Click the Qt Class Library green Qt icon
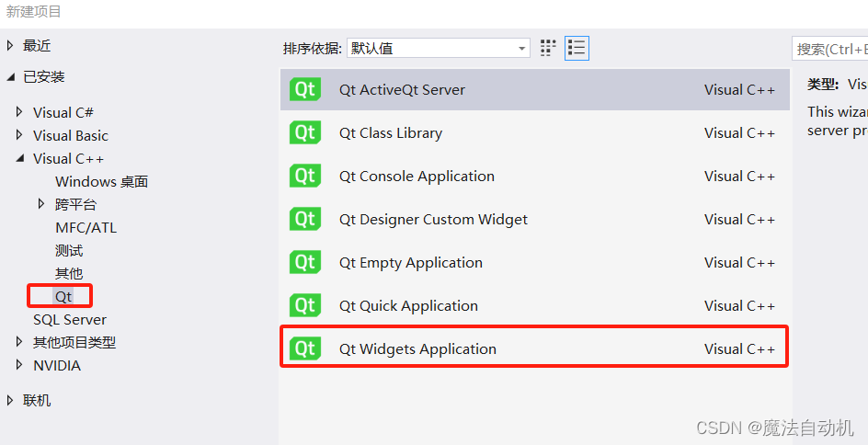Viewport: 868px width, 445px height. pos(305,132)
